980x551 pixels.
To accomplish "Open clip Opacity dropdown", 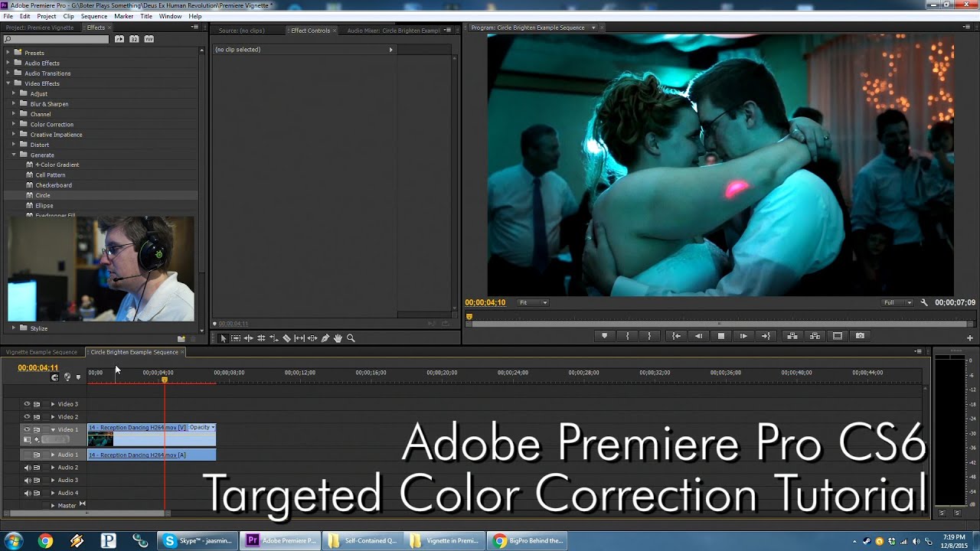I will pos(202,427).
